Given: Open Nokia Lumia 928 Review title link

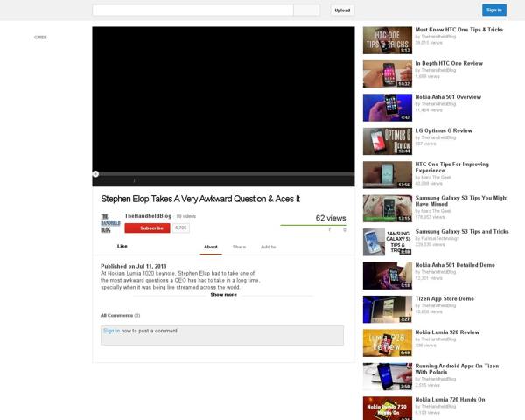Looking at the screenshot, I should click(447, 332).
